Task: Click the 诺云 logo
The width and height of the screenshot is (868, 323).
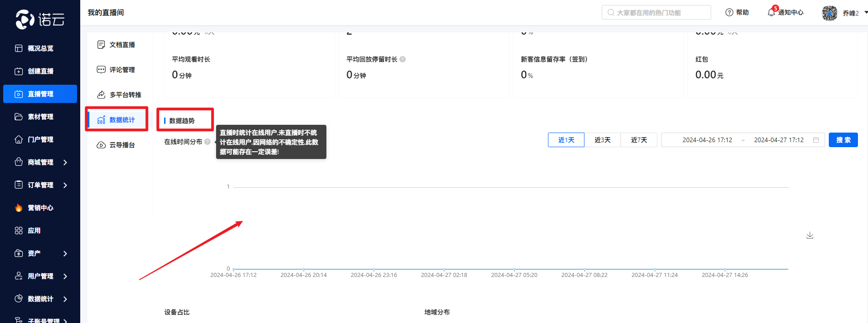Action: 40,19
